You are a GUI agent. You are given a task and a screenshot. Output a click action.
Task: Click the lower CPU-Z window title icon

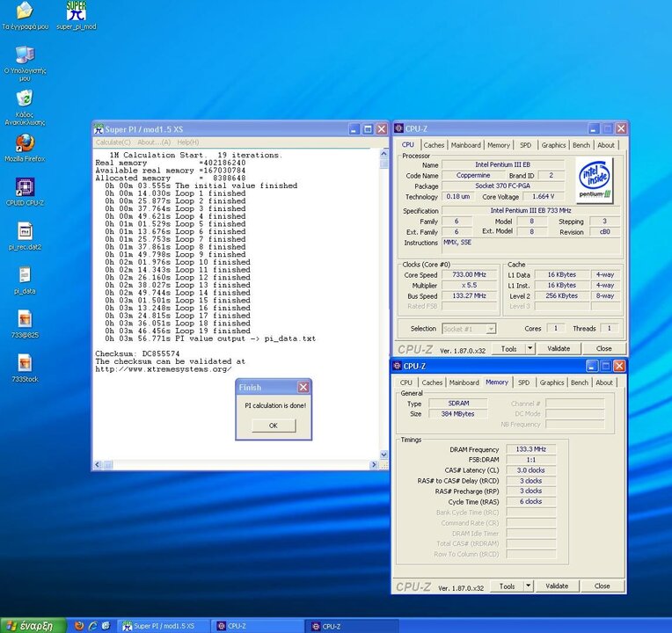(398, 366)
